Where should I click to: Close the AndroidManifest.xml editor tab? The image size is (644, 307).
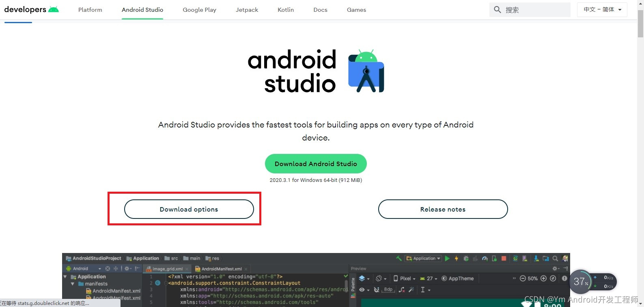click(x=246, y=269)
